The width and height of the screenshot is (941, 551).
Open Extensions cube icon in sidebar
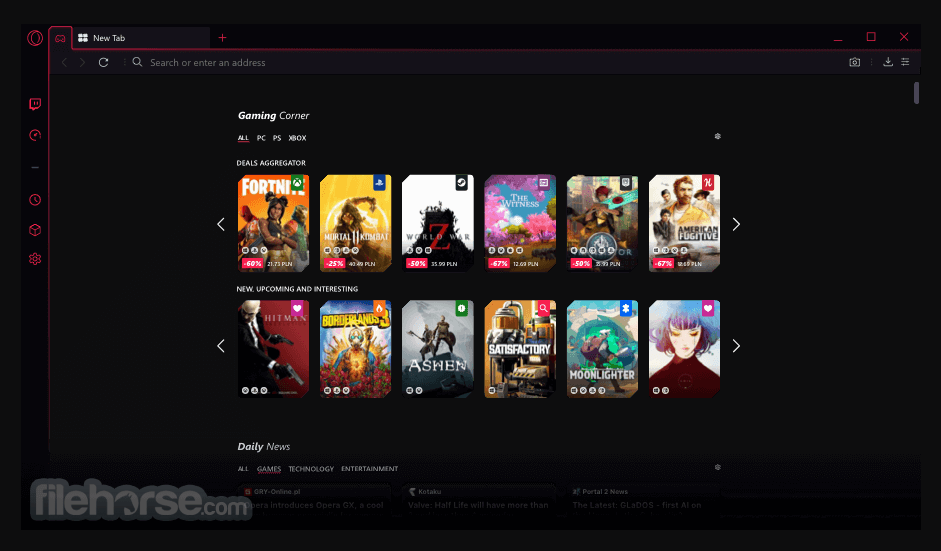click(35, 230)
